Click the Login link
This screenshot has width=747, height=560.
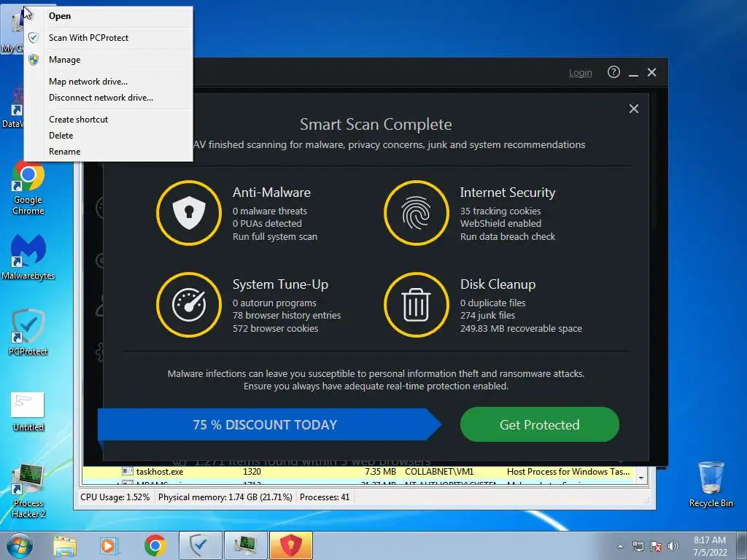[580, 73]
